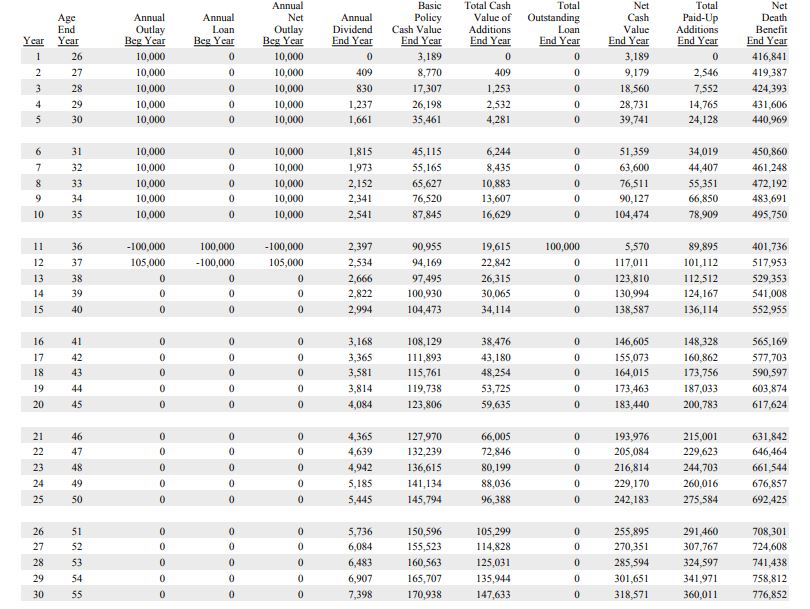Select net cash value 255,895

pos(632,532)
